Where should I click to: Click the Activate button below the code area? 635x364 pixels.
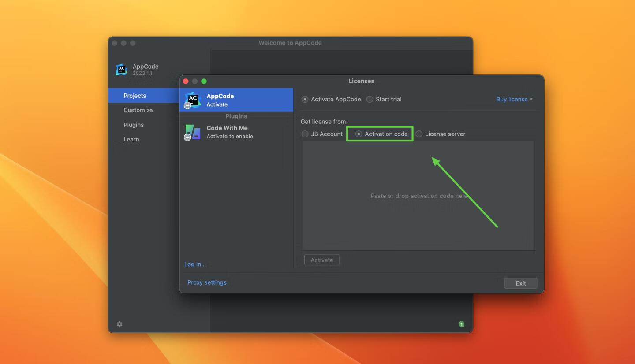pyautogui.click(x=322, y=260)
